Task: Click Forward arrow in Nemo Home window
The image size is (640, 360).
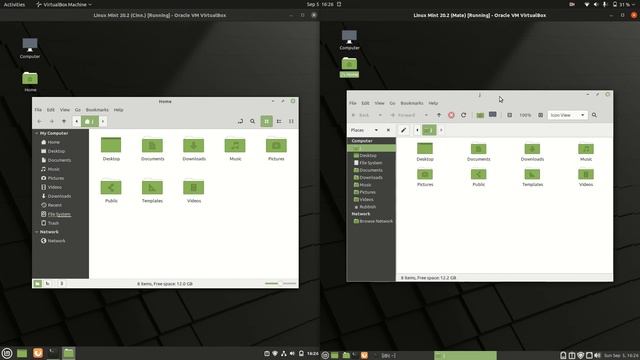Action: click(x=52, y=121)
